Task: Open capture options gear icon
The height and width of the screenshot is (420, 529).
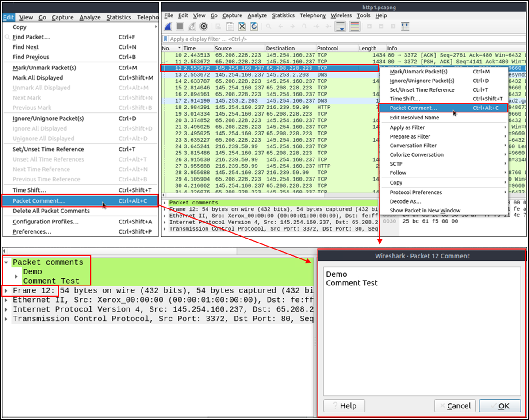Action: click(x=204, y=27)
